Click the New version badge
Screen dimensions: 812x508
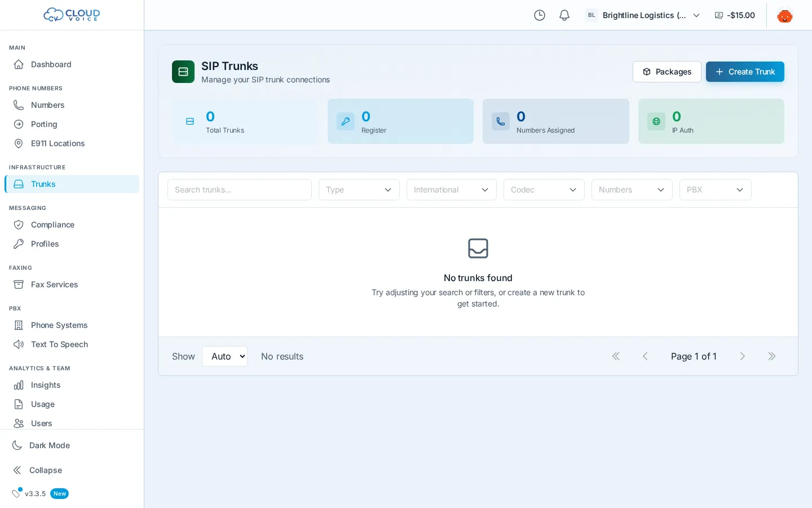click(x=59, y=493)
